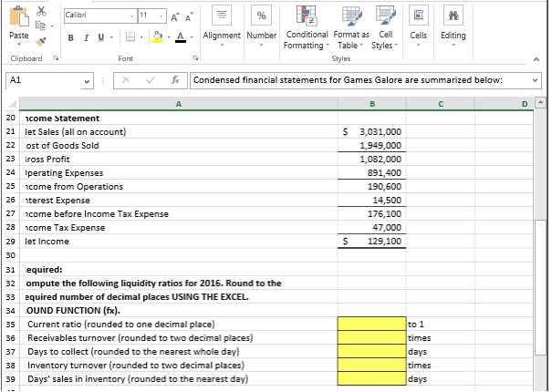
Task: Open the Cell Styles gallery
Action: pos(383,29)
